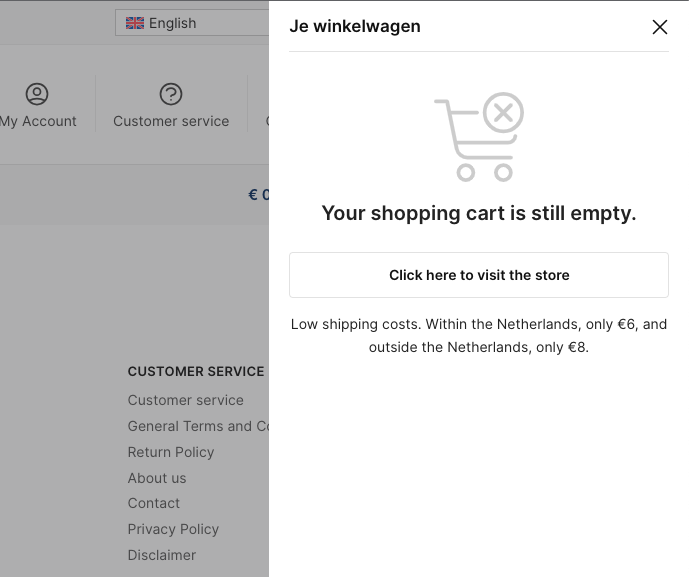Close the Je winkelwagen cart panel

point(660,27)
